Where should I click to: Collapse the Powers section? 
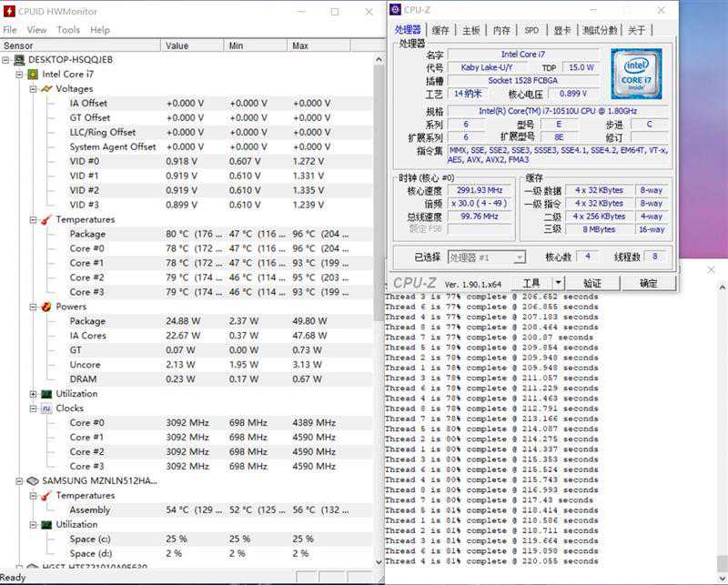[x=33, y=307]
